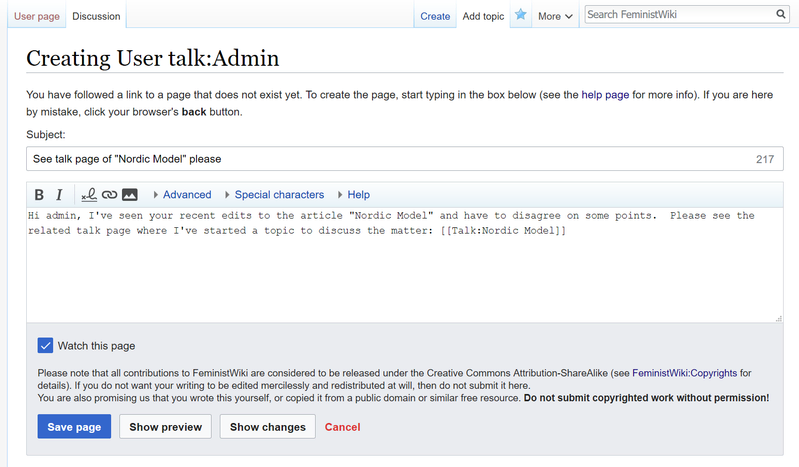799x467 pixels.
Task: Click the 'Subject:' label
Action: 46,135
